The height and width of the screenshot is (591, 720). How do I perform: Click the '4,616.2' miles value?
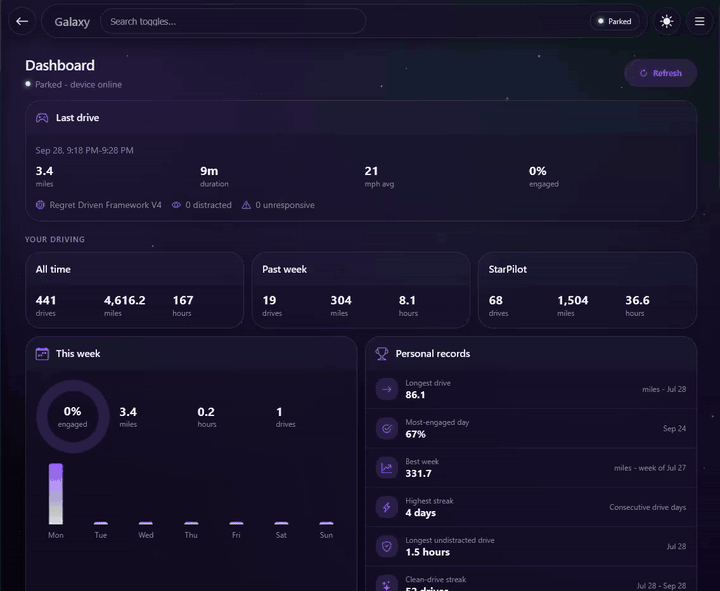coord(124,300)
